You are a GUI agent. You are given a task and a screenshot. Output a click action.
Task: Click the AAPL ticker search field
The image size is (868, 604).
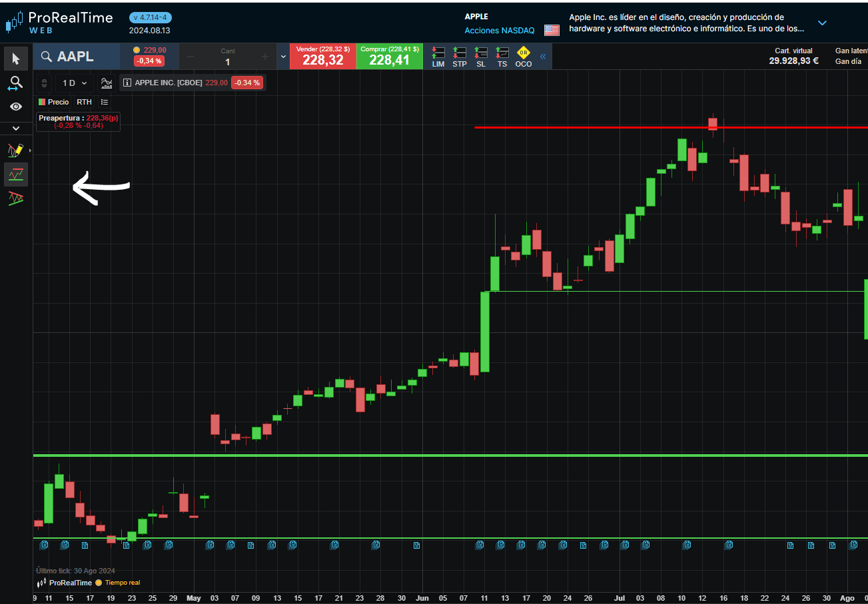pos(77,57)
